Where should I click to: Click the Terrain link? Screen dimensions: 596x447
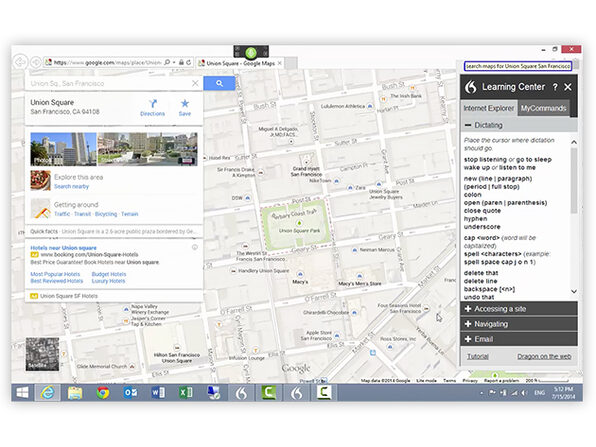coord(130,214)
